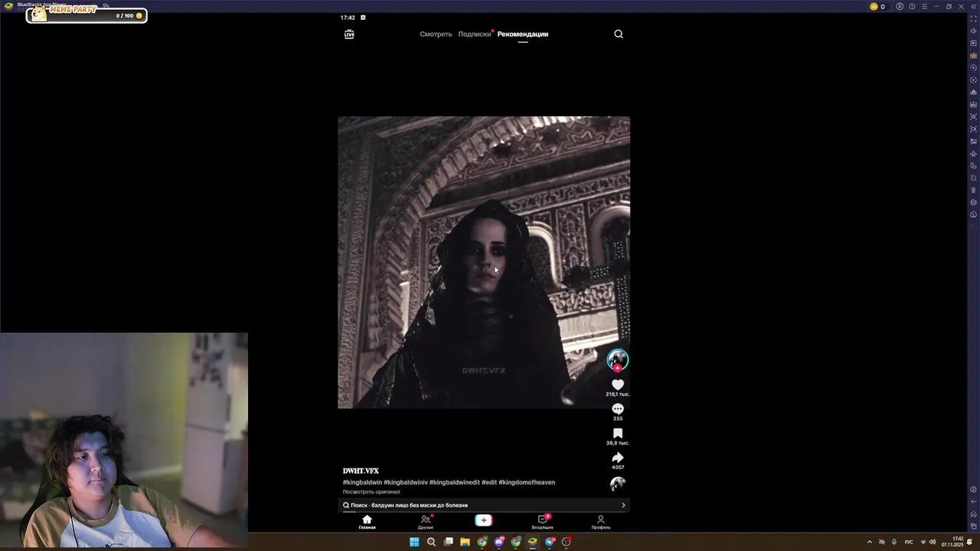Open Telegram from the taskbar

click(550, 542)
